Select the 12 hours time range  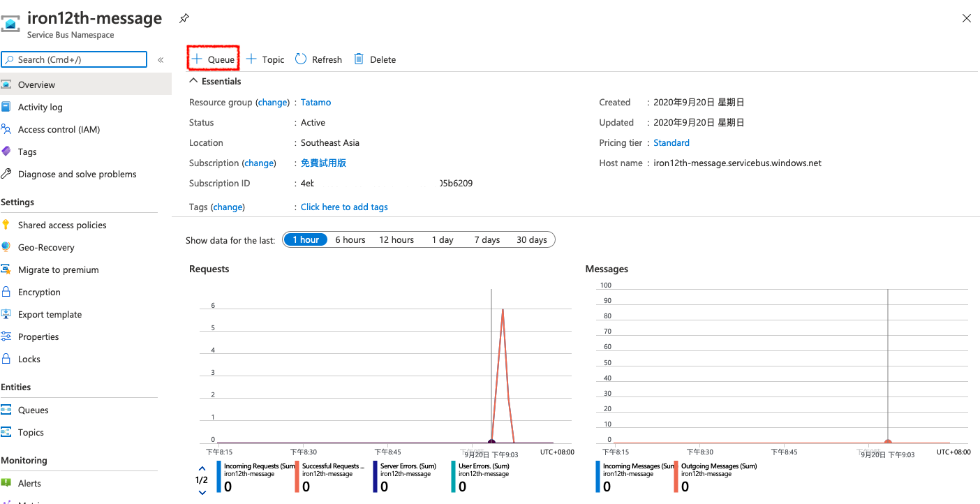click(396, 239)
